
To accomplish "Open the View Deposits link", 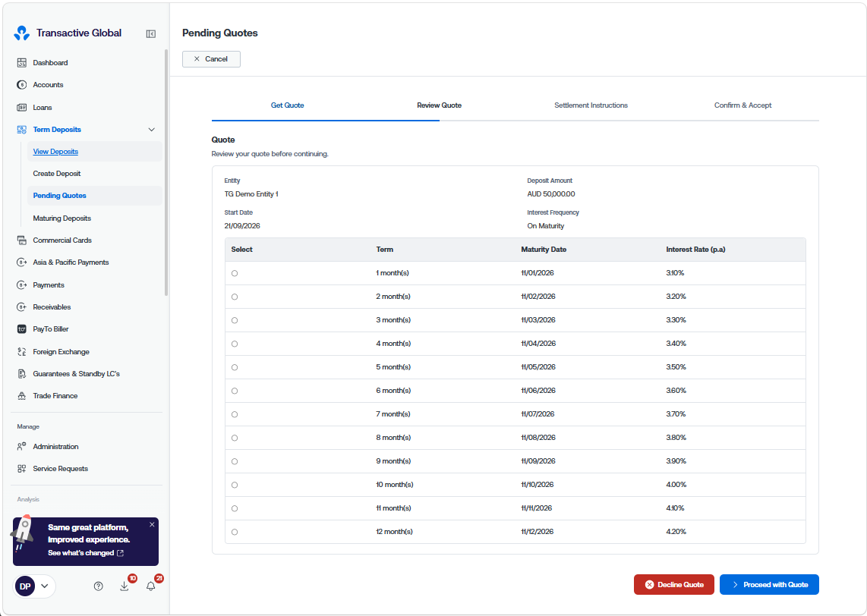I will coord(55,152).
